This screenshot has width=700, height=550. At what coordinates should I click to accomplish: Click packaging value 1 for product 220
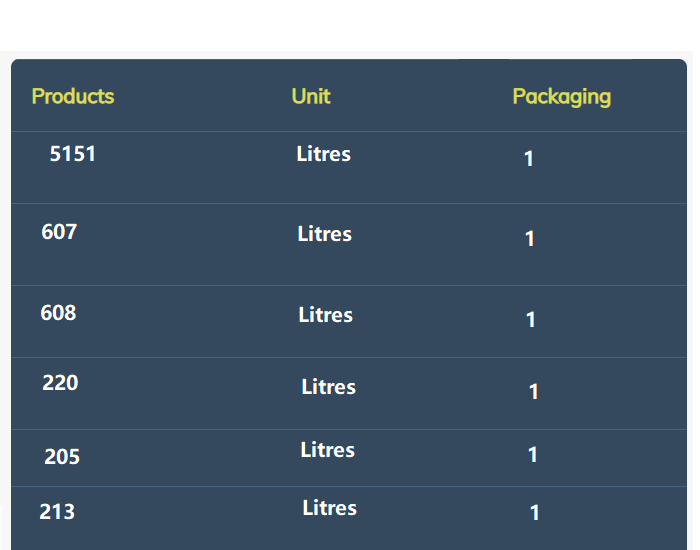pos(533,392)
